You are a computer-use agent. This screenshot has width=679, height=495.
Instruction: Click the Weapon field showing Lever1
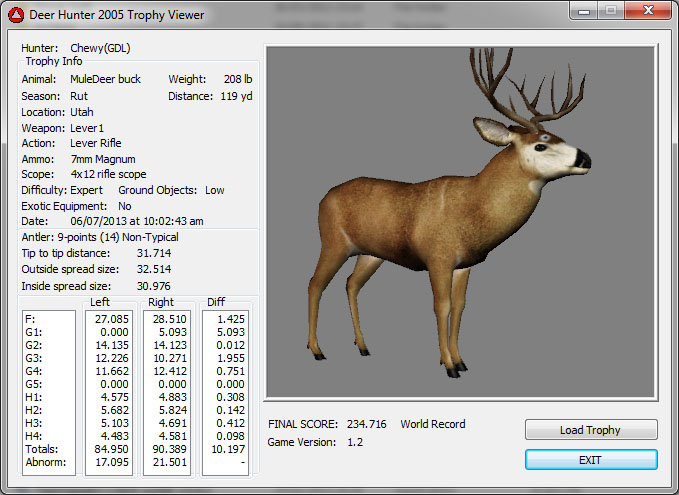(x=87, y=128)
